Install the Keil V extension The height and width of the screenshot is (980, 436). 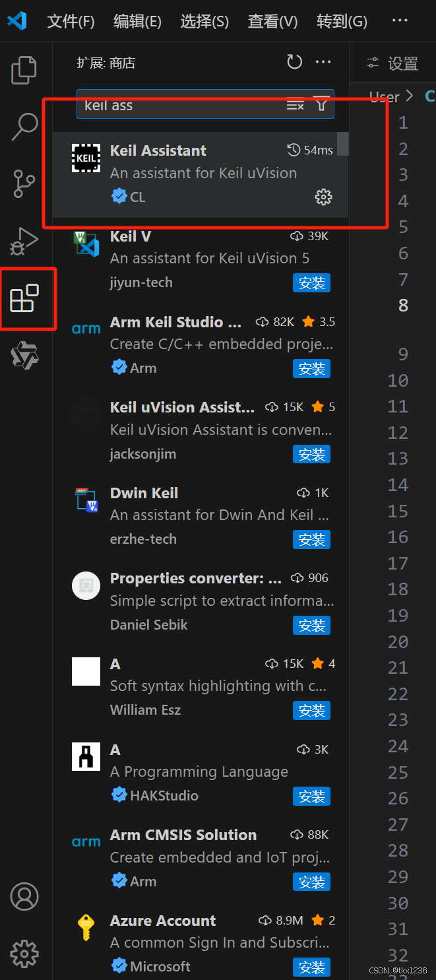[x=311, y=282]
